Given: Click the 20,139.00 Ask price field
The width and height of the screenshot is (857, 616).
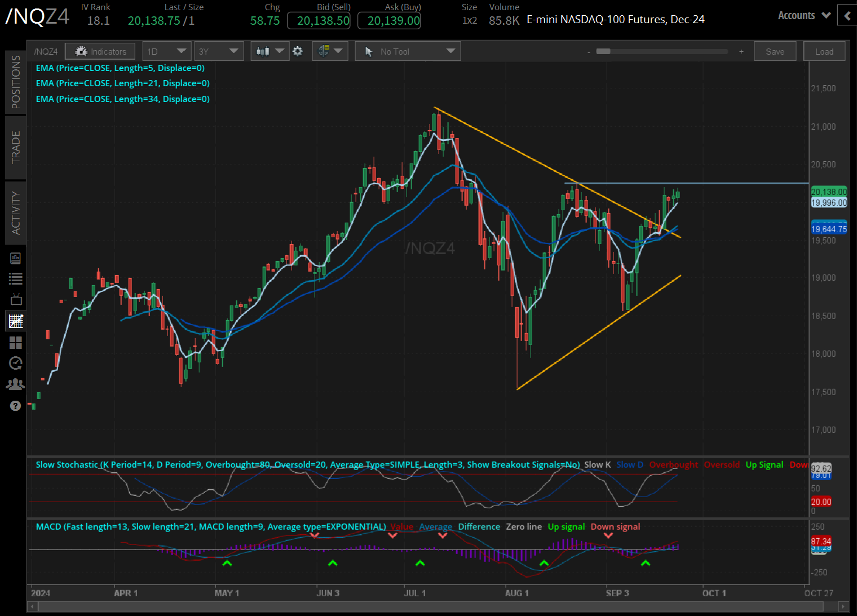Looking at the screenshot, I should (x=389, y=20).
